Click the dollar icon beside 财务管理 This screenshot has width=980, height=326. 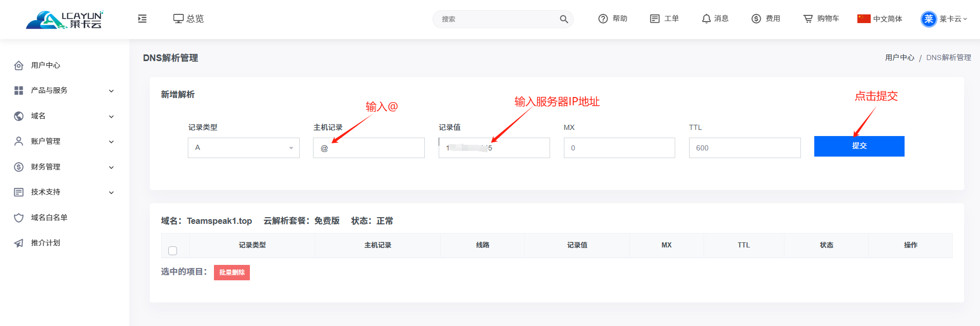19,167
